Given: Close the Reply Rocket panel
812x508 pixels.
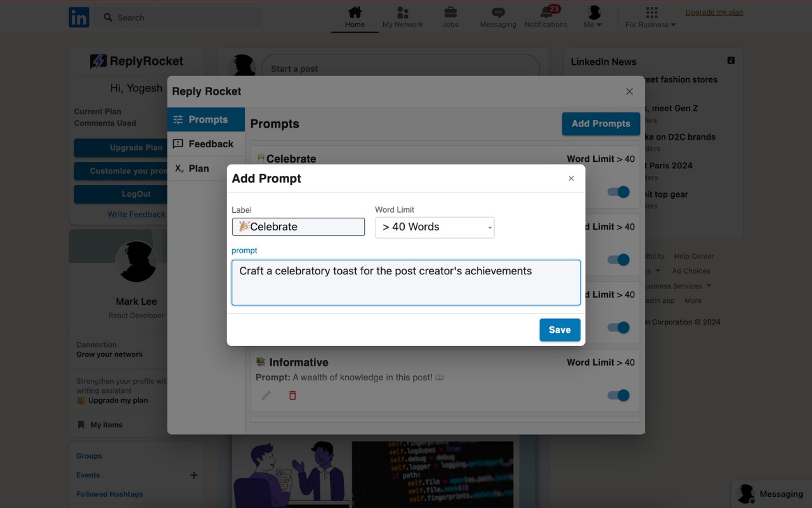Looking at the screenshot, I should click(629, 91).
